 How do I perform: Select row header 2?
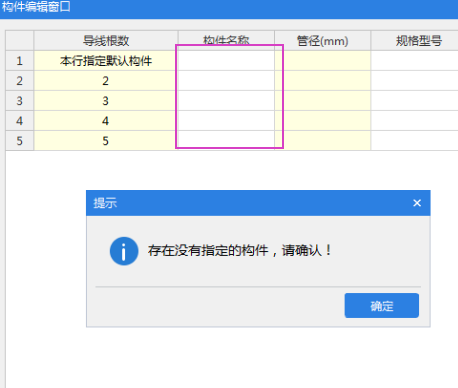click(x=20, y=81)
